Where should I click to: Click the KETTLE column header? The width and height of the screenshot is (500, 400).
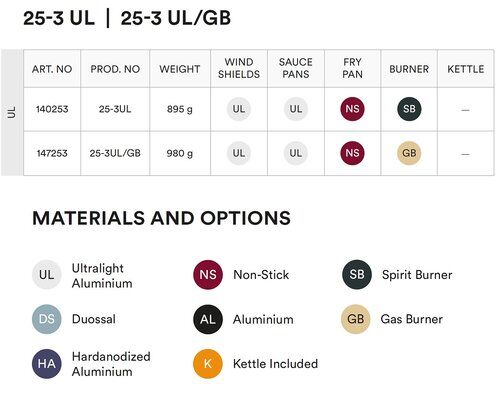[x=466, y=69]
